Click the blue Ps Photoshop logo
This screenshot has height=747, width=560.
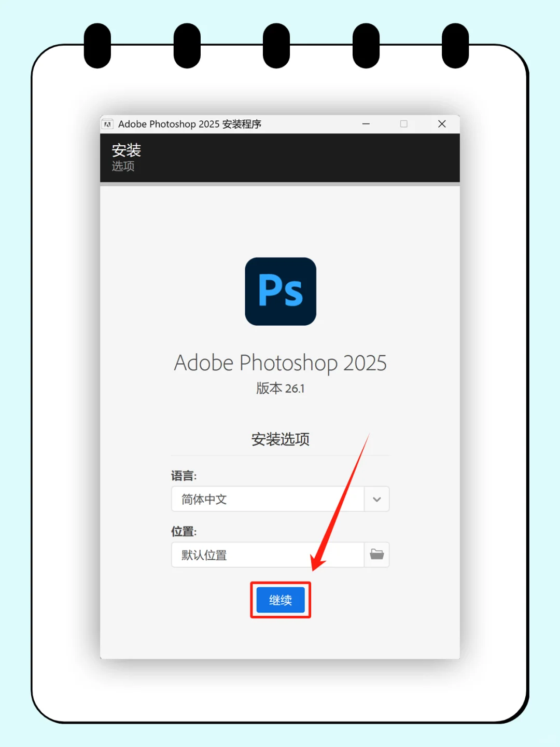click(281, 292)
